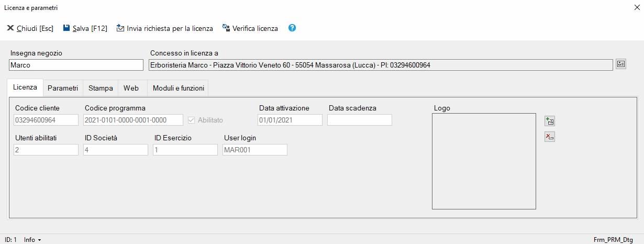The image size is (644, 244).
Task: Open the Stampa tab
Action: click(x=101, y=88)
